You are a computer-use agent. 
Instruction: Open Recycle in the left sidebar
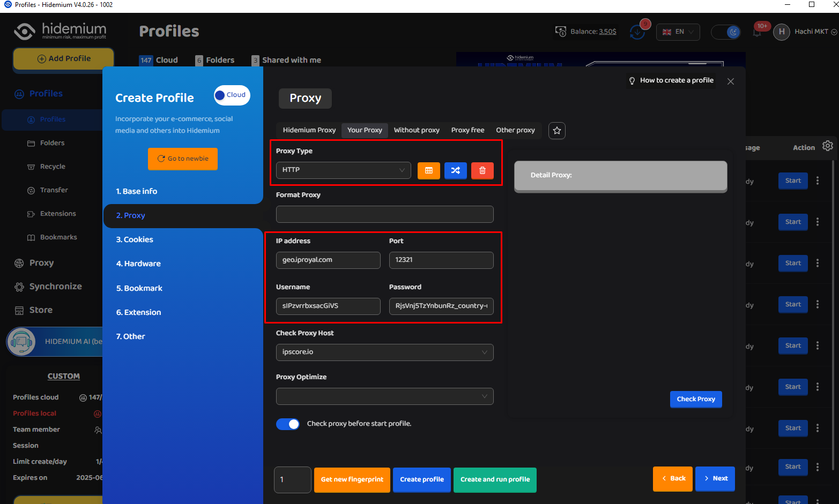pos(53,167)
